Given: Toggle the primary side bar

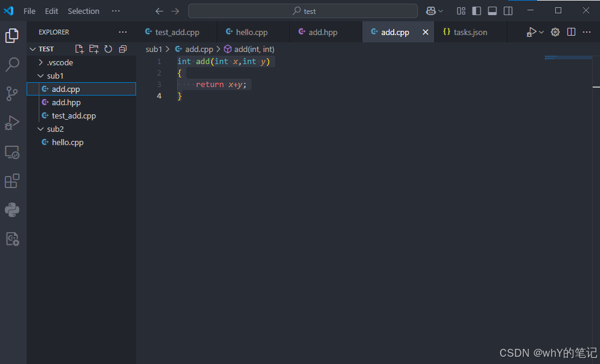Looking at the screenshot, I should click(x=477, y=11).
